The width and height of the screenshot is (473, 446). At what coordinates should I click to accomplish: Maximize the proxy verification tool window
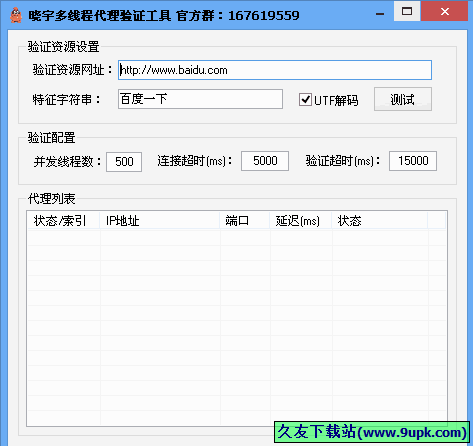click(x=407, y=12)
